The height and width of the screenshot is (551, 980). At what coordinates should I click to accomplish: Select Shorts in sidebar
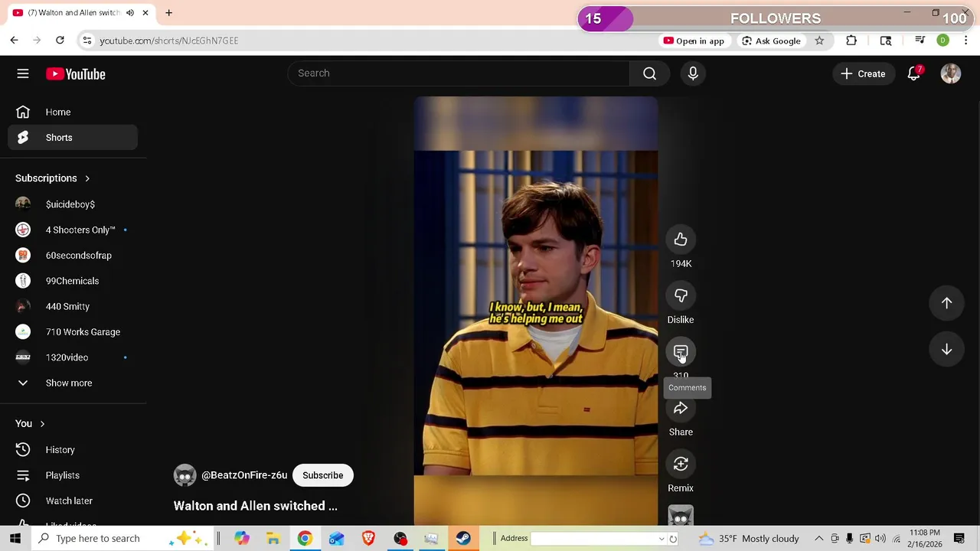73,138
